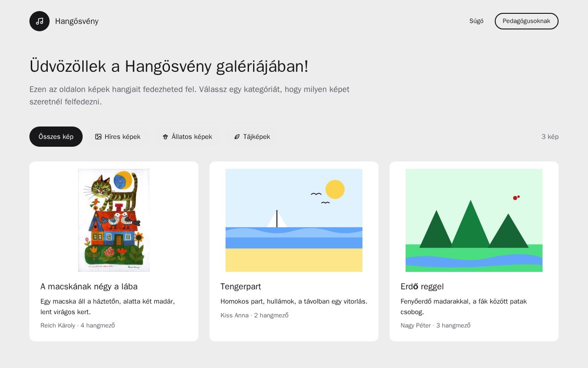Click the description starting Homokos part
The image size is (588, 368).
tap(294, 302)
